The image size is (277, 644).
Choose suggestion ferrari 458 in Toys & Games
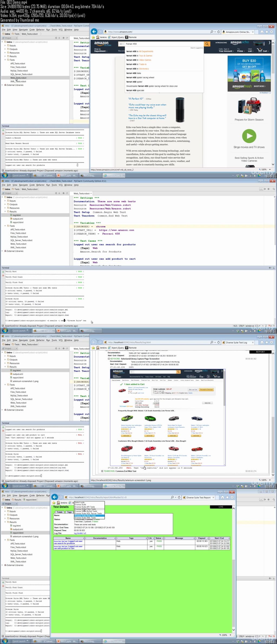coord(139,56)
